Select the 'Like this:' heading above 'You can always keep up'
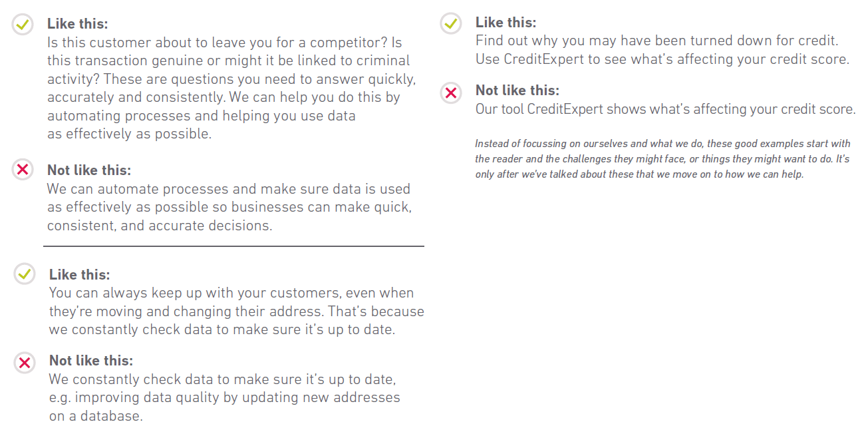Image resolution: width=868 pixels, height=434 pixels. point(80,274)
